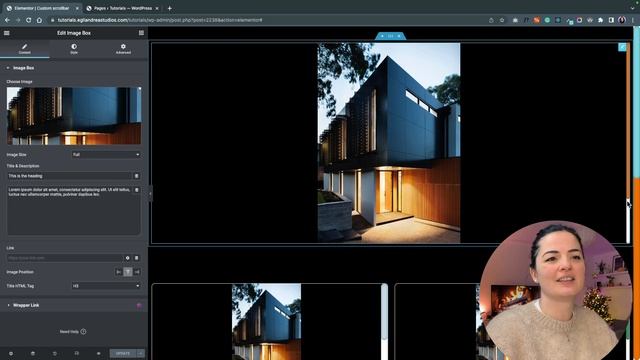Open dynamic tags for the Link field
Image resolution: width=640 pixels, height=360 pixels.
pyautogui.click(x=136, y=258)
